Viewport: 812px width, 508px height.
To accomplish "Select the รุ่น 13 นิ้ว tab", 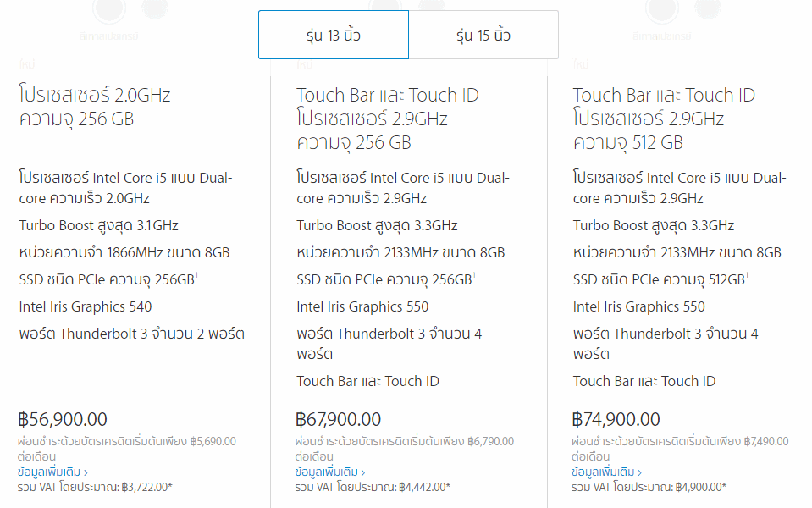I will 334,35.
